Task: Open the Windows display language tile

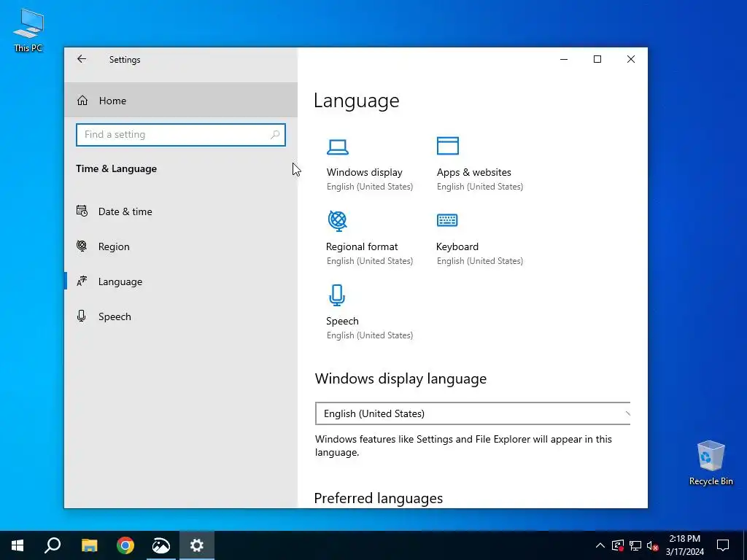Action: click(x=370, y=165)
